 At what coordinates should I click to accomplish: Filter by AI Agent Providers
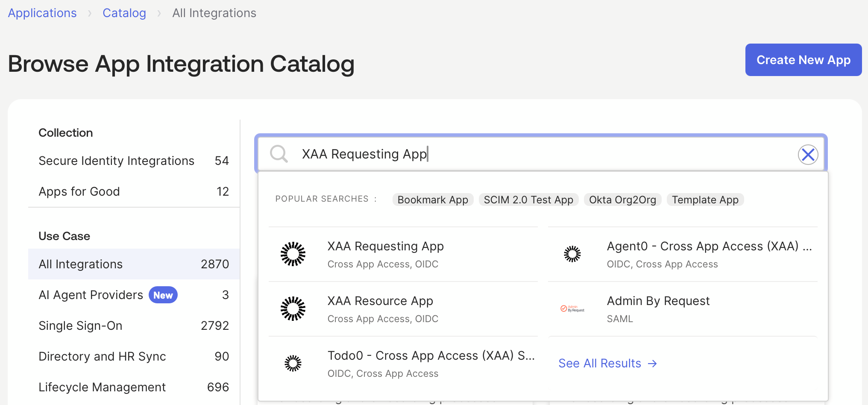[134, 295]
